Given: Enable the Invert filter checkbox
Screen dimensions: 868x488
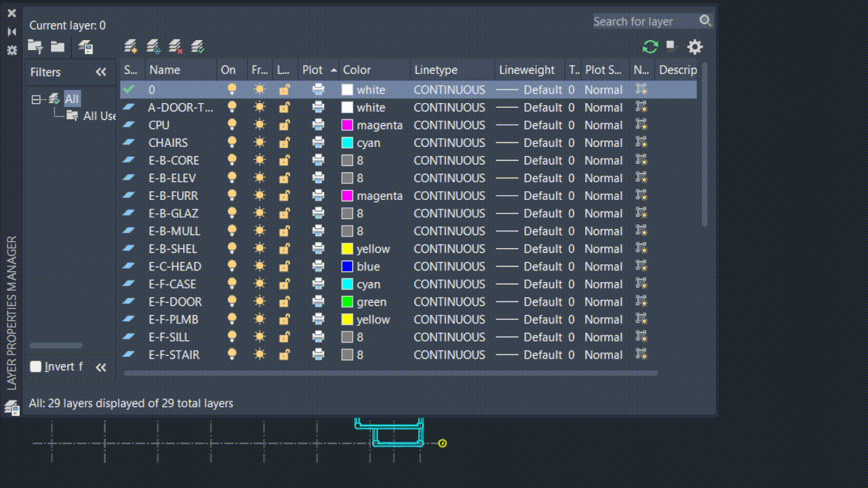Looking at the screenshot, I should (x=36, y=367).
